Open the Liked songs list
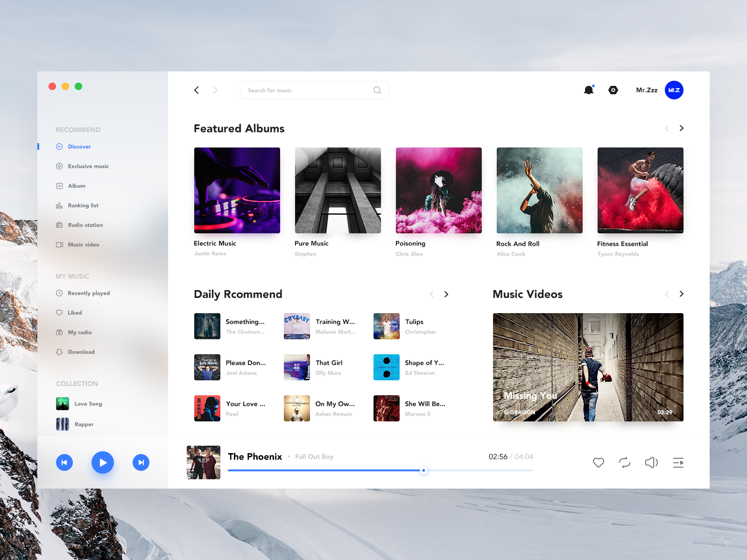The height and width of the screenshot is (560, 747). (75, 313)
